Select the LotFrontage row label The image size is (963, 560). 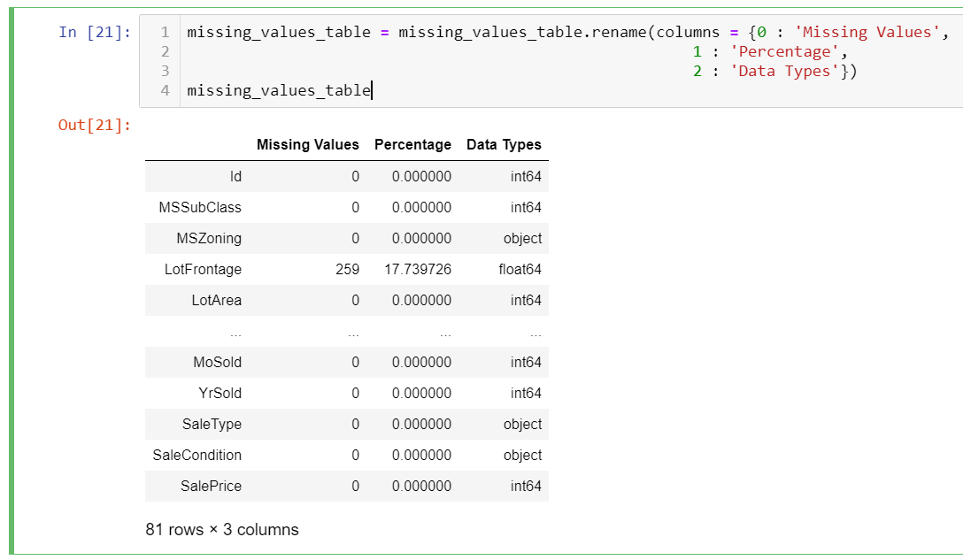(x=203, y=269)
